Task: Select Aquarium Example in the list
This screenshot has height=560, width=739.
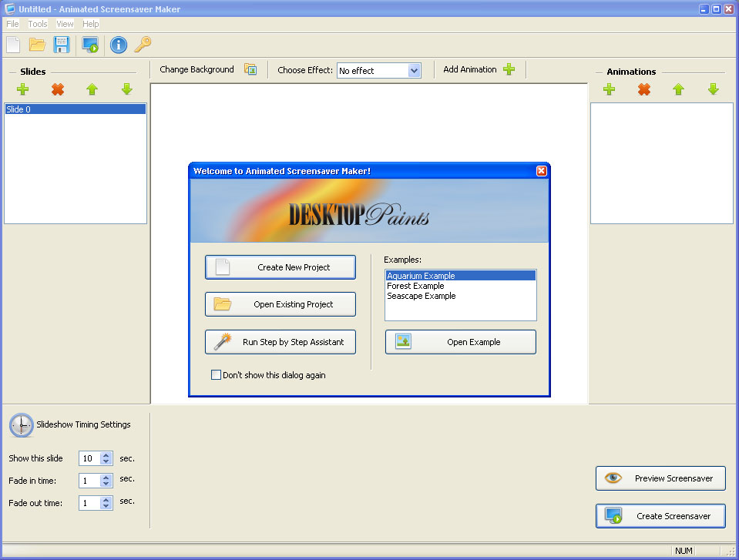Action: pyautogui.click(x=461, y=276)
